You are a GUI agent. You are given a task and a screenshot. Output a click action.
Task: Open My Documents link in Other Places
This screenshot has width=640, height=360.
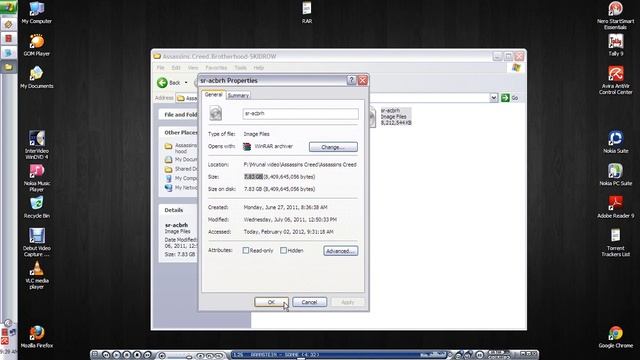[x=181, y=160]
